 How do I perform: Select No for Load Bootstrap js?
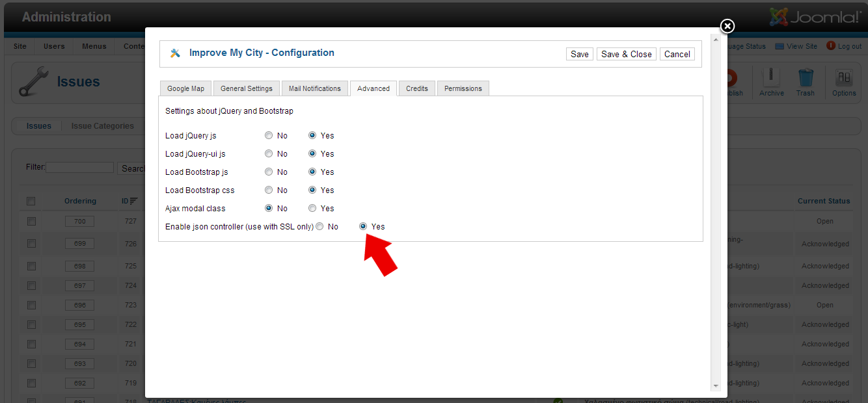pos(269,172)
